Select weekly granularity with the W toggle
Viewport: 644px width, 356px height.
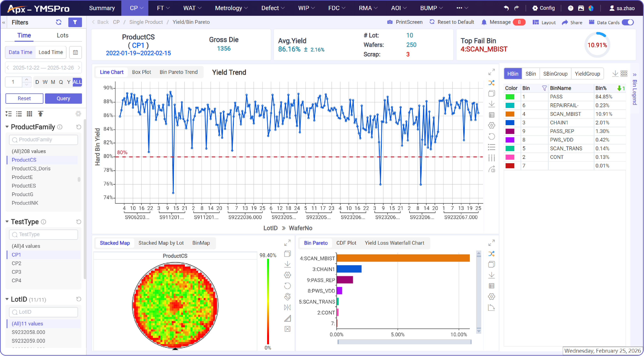tap(45, 82)
